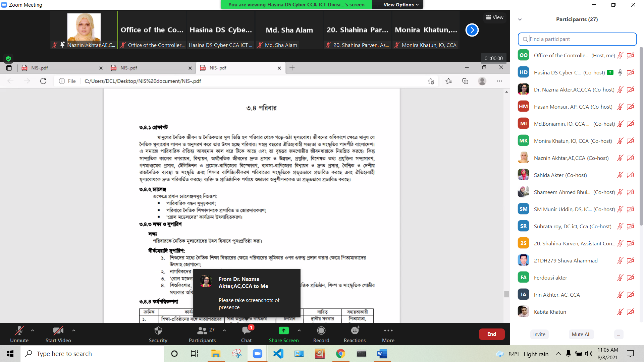Viewport: 644px width, 362px height.
Task: Open the Security shield menu
Action: 158,334
